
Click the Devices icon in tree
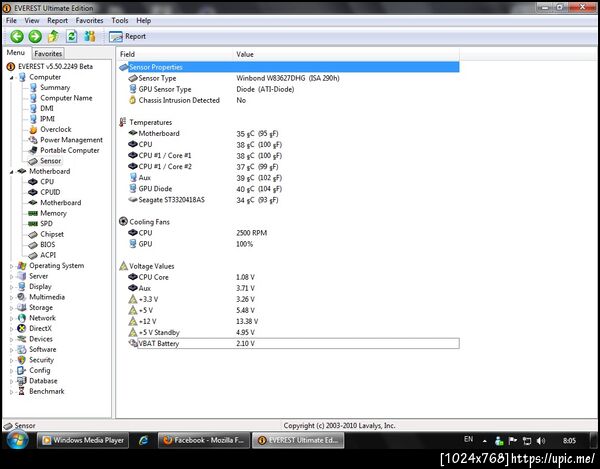pyautogui.click(x=22, y=339)
